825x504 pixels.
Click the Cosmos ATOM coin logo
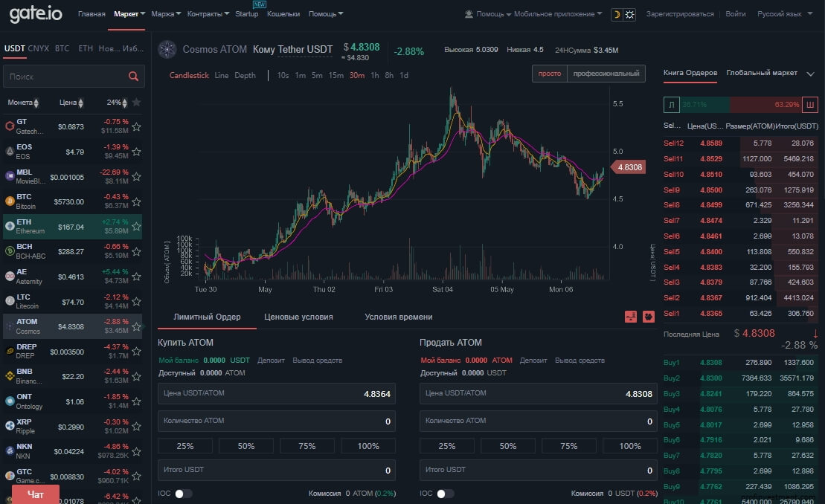pos(167,49)
